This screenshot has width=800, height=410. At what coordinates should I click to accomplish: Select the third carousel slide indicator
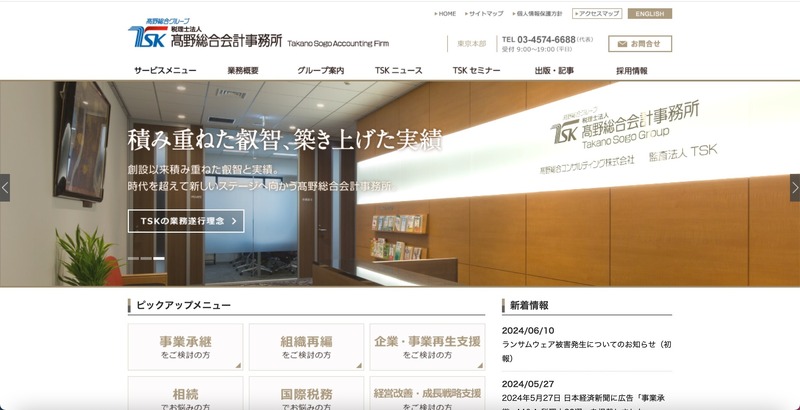click(158, 258)
